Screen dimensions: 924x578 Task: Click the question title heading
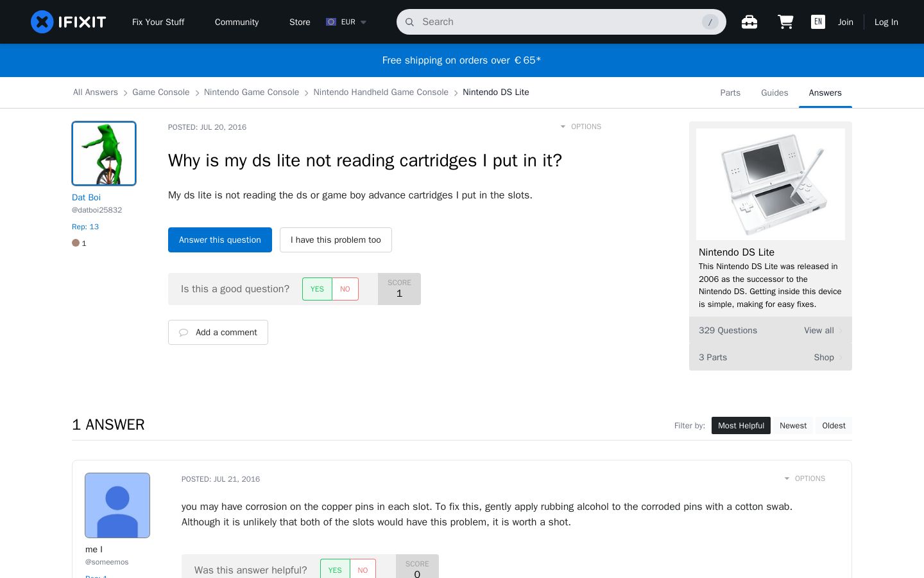click(x=365, y=160)
